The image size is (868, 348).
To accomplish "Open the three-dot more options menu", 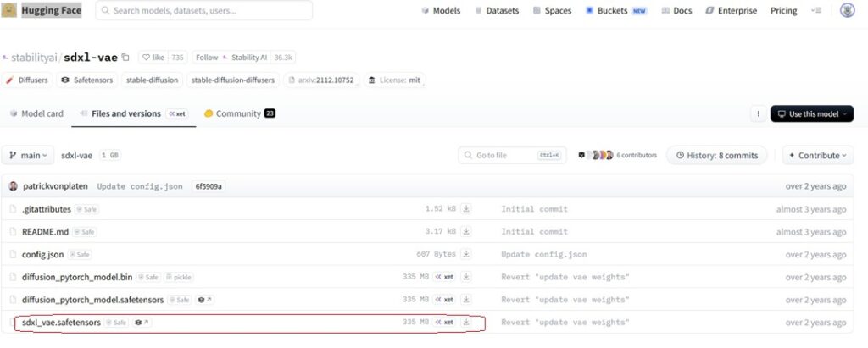I will pos(756,113).
